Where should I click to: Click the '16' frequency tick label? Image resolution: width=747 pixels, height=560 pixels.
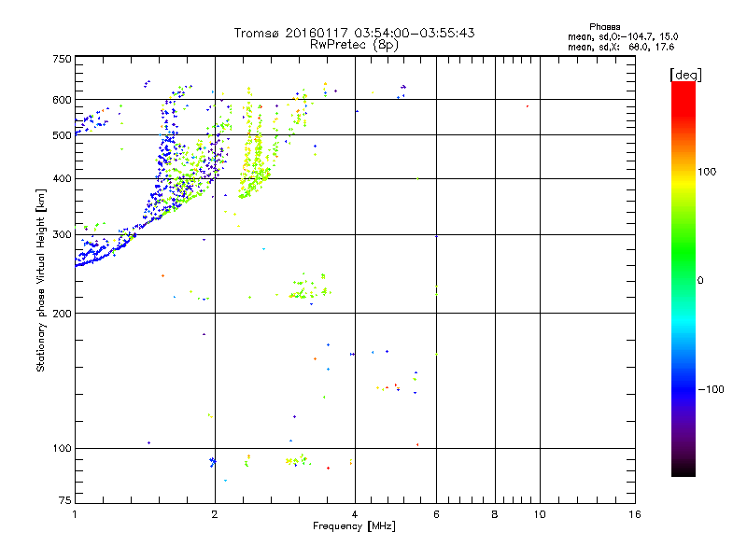click(x=635, y=514)
